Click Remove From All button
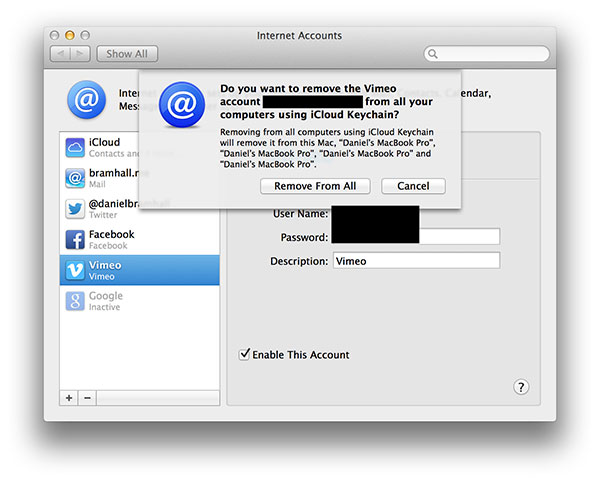Viewport: 600px width, 482px height. 315,186
